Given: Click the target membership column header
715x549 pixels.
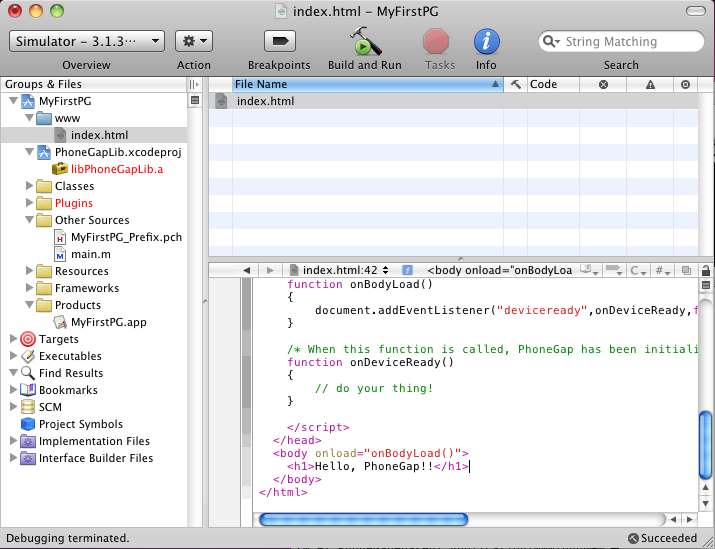Looking at the screenshot, I should point(685,84).
